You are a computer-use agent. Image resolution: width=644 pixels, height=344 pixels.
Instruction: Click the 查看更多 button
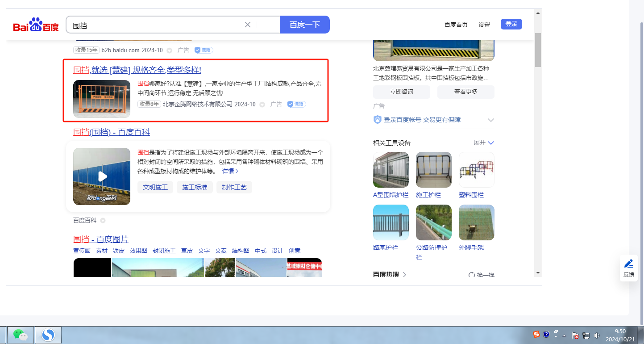click(466, 92)
